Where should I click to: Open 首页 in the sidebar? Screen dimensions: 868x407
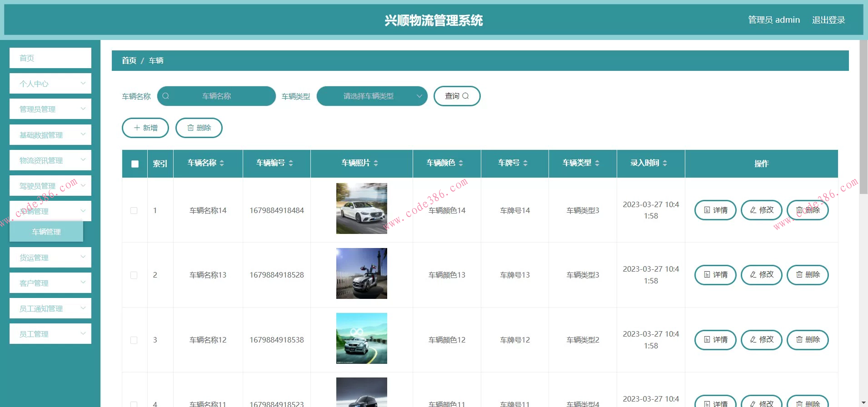coord(50,58)
